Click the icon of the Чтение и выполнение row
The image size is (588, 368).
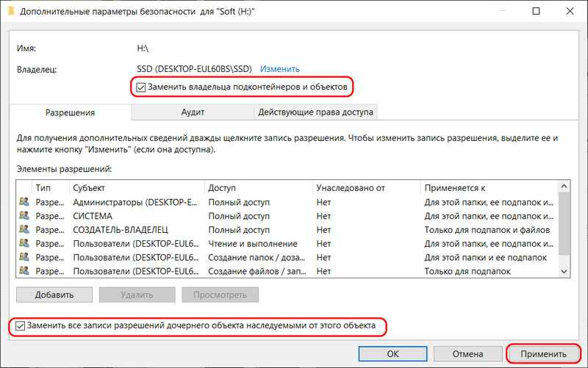point(24,244)
